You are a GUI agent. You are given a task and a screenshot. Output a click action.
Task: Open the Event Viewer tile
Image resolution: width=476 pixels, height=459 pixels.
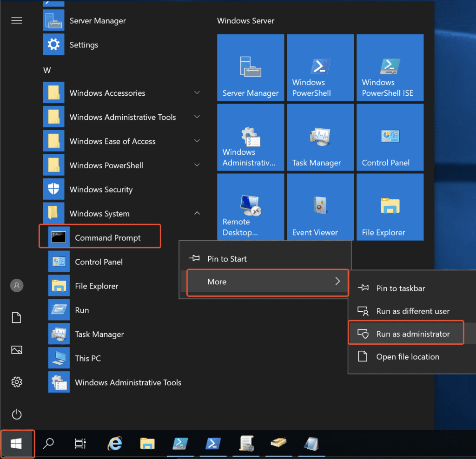[x=320, y=207]
